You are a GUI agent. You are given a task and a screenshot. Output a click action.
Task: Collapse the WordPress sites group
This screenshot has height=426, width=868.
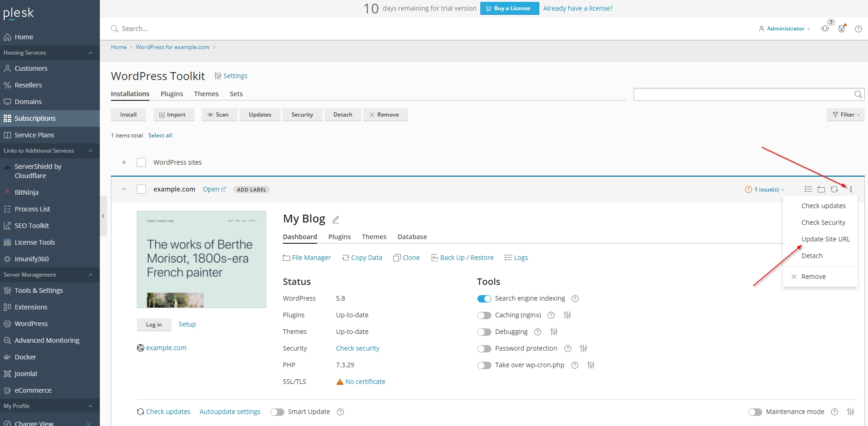coord(124,162)
